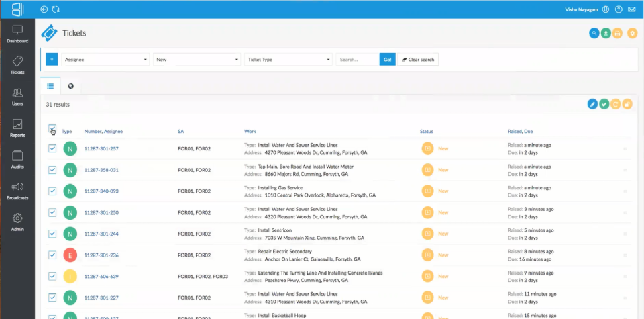Click the Go! search button
Image resolution: width=644 pixels, height=319 pixels.
coord(387,60)
